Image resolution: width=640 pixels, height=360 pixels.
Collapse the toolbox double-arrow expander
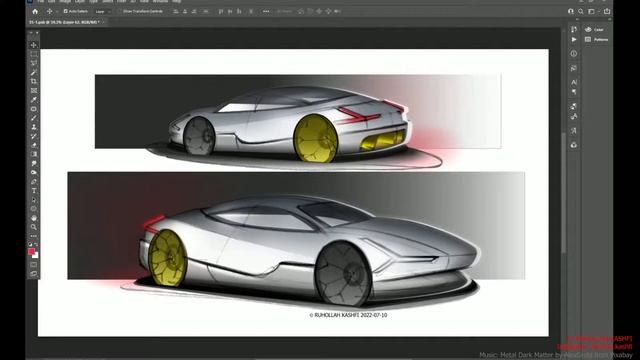[31, 33]
